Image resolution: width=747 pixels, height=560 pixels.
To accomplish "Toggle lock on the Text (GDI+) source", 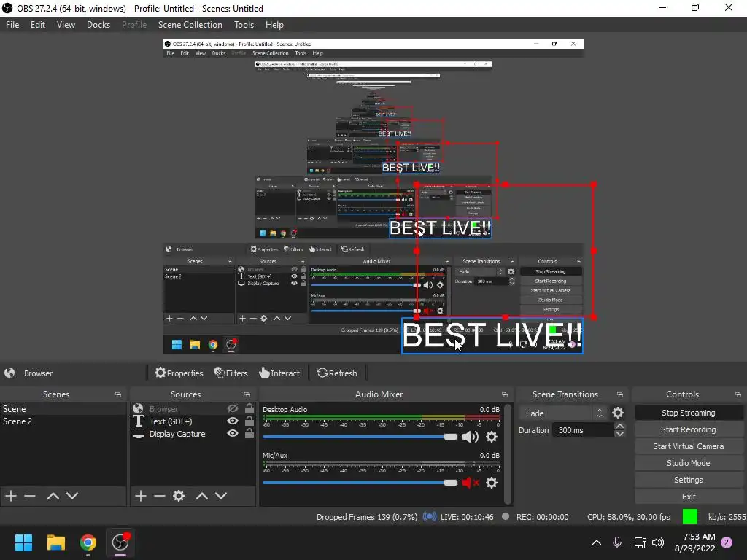I will (x=249, y=421).
